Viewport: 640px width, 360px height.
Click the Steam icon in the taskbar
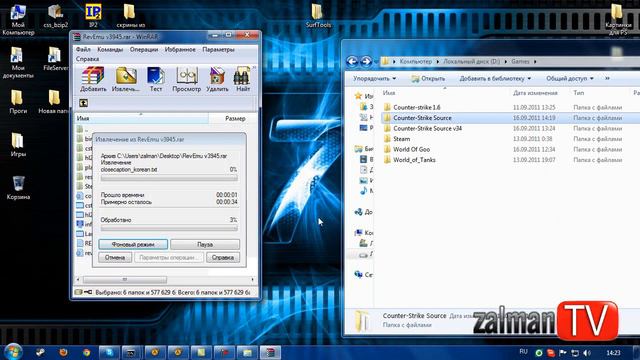(40, 352)
